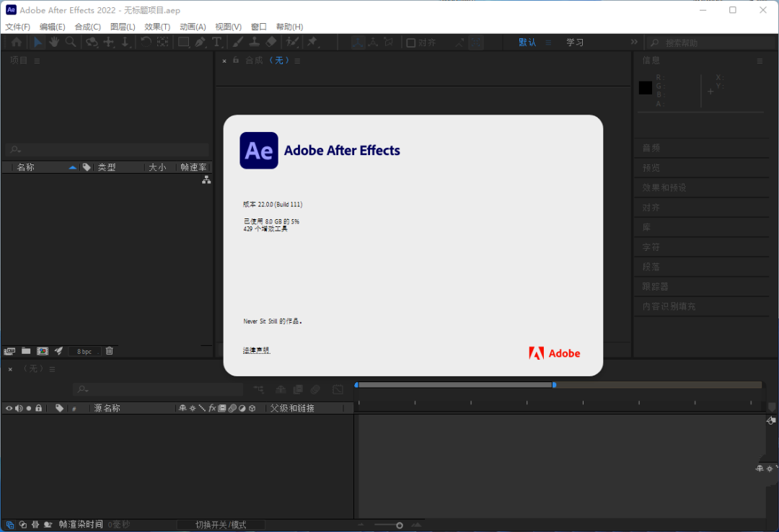Open the 内容识别填充 panel

(669, 306)
